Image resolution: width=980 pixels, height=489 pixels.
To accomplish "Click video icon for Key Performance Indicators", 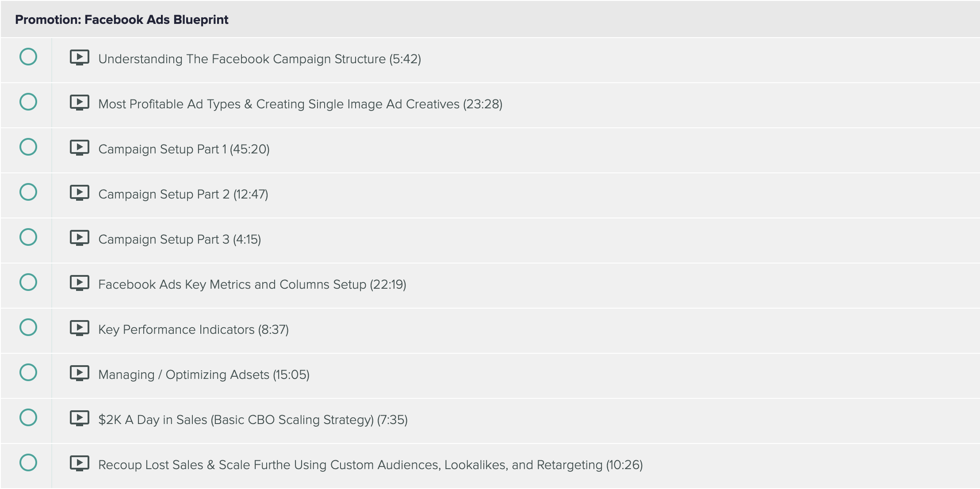I will click(x=80, y=328).
